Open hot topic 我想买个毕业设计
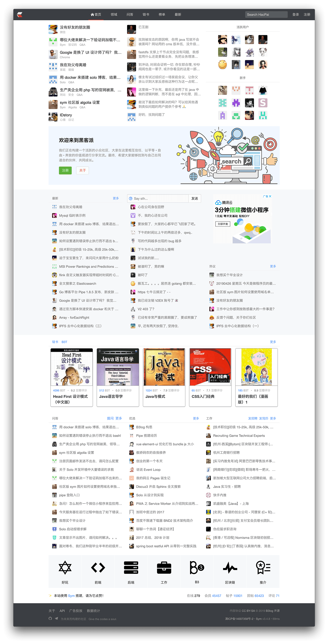This screenshot has height=644, width=328. point(229,275)
